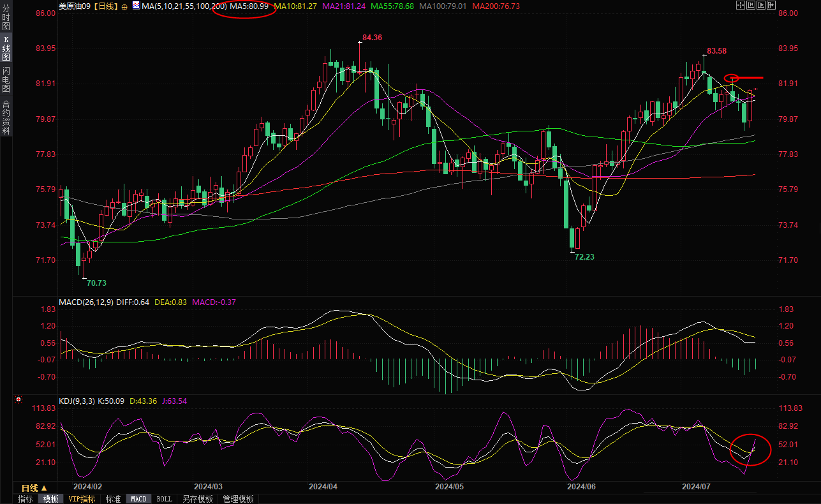Select the 指标 tab at bottom

[x=26, y=499]
